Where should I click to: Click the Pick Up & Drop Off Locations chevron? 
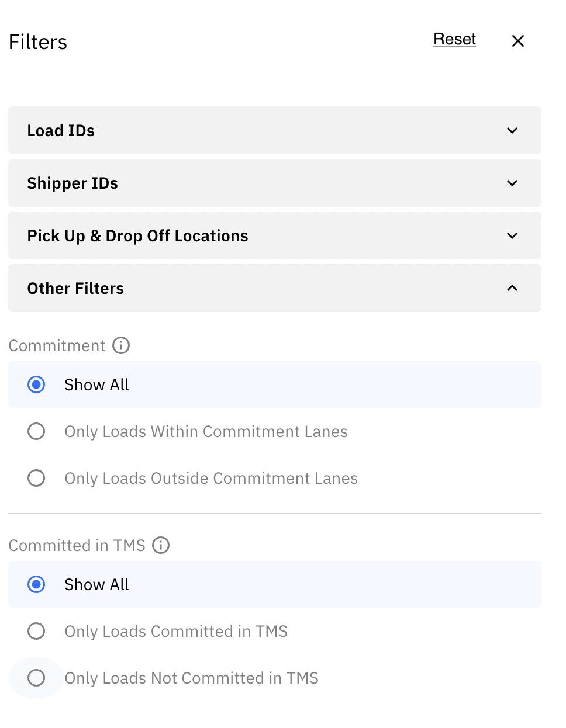[512, 235]
